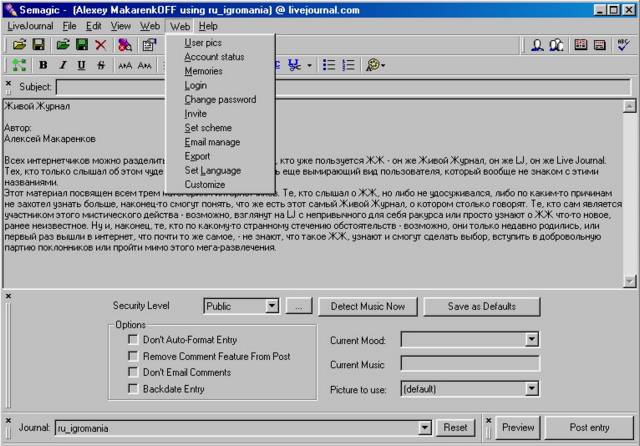Click Save as Defaults button
Screen dimensions: 640x446
pyautogui.click(x=482, y=306)
